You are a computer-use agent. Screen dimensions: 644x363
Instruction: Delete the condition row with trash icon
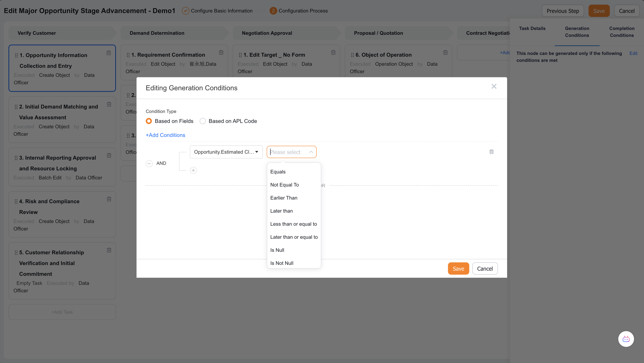[x=491, y=152]
